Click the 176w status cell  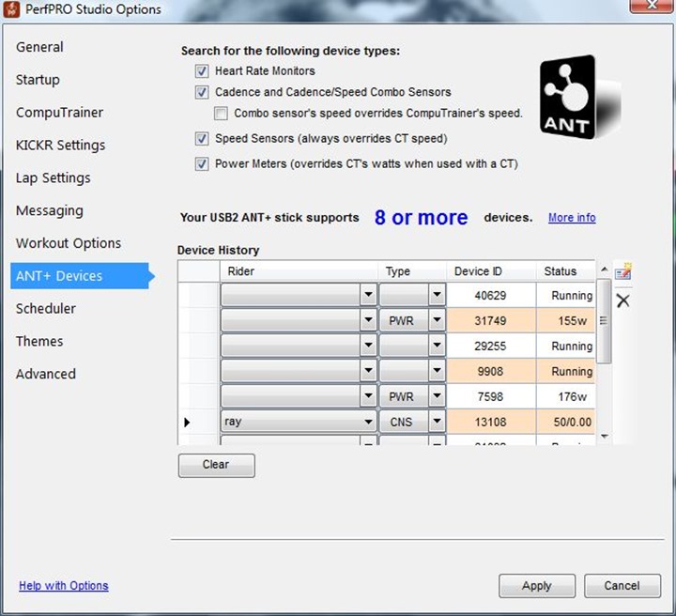[565, 396]
